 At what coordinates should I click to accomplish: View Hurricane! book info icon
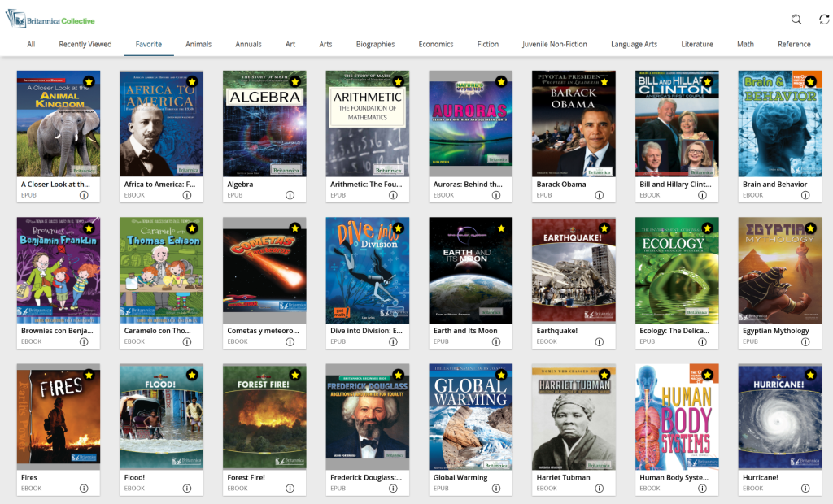coord(805,488)
